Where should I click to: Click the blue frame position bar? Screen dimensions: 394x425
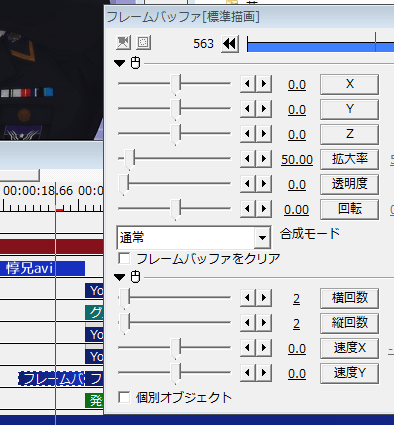point(320,46)
